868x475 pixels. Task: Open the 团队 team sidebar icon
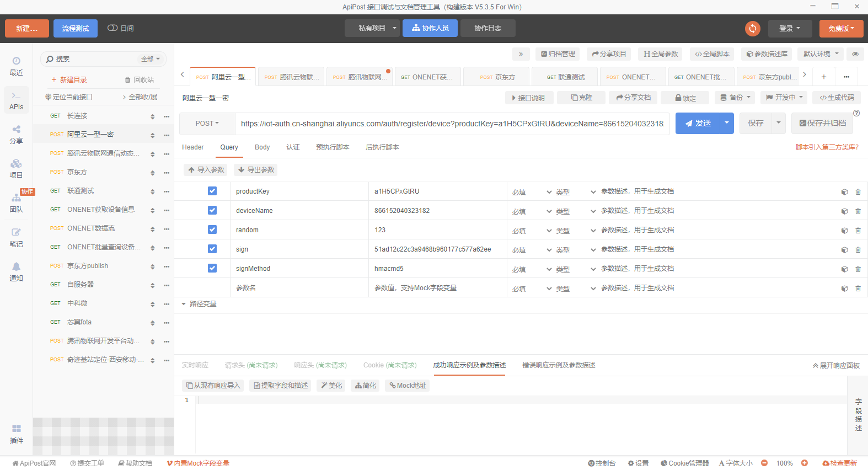pyautogui.click(x=16, y=203)
